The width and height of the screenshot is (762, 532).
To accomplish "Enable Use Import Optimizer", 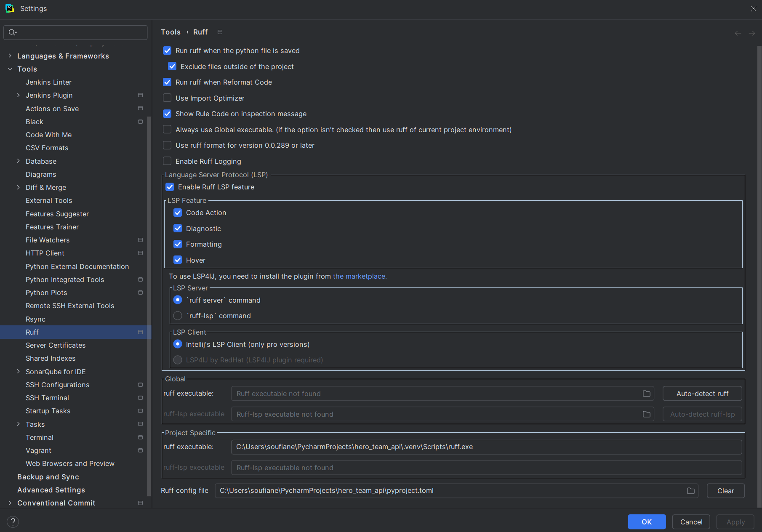I will pyautogui.click(x=167, y=98).
